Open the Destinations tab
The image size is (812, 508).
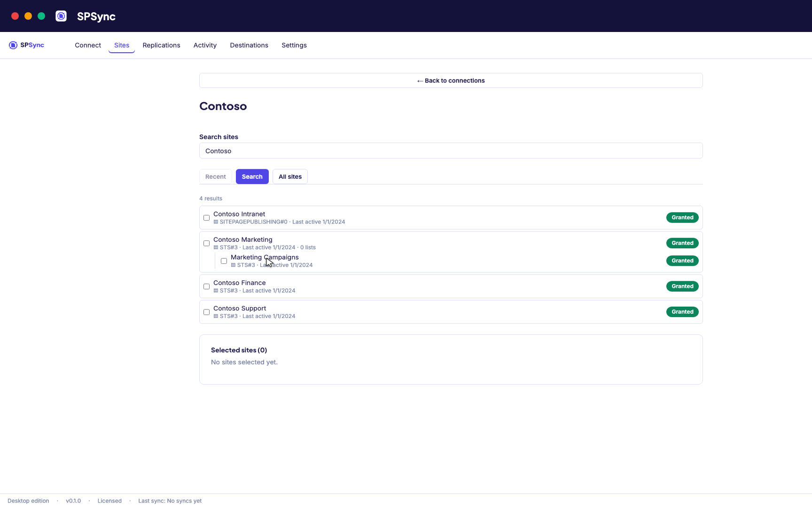[249, 45]
